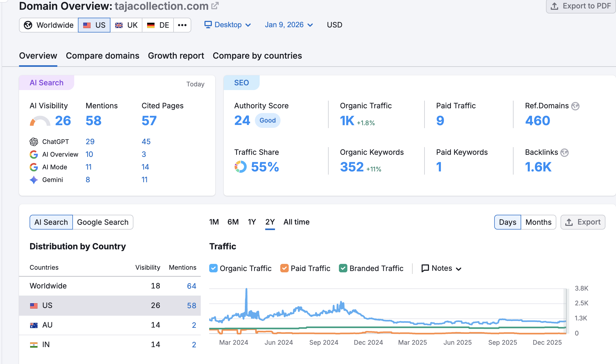Click the US flag in Distribution by Country

coord(34,306)
